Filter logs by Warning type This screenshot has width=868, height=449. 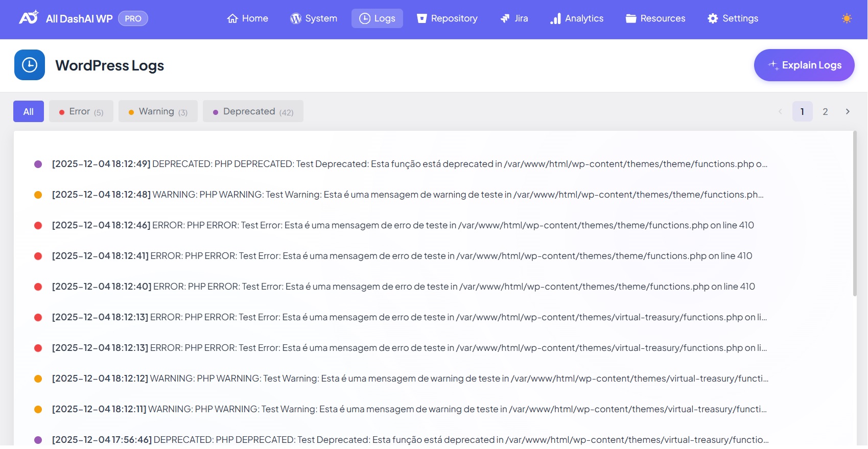tap(158, 111)
